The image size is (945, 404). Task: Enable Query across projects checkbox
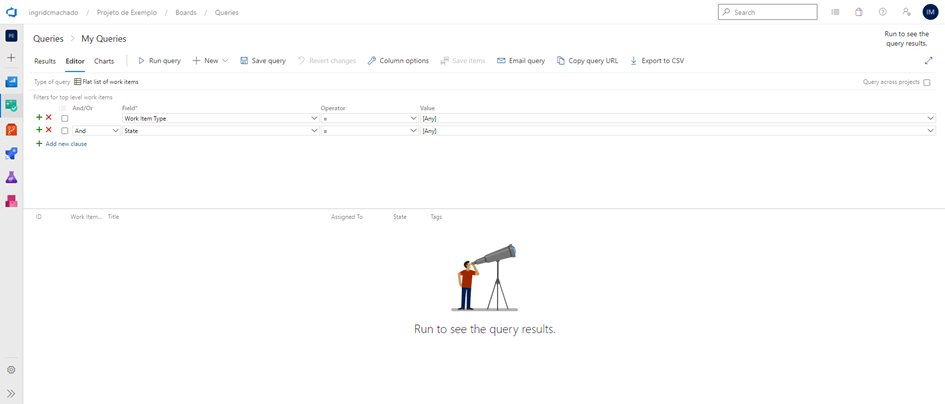[926, 83]
